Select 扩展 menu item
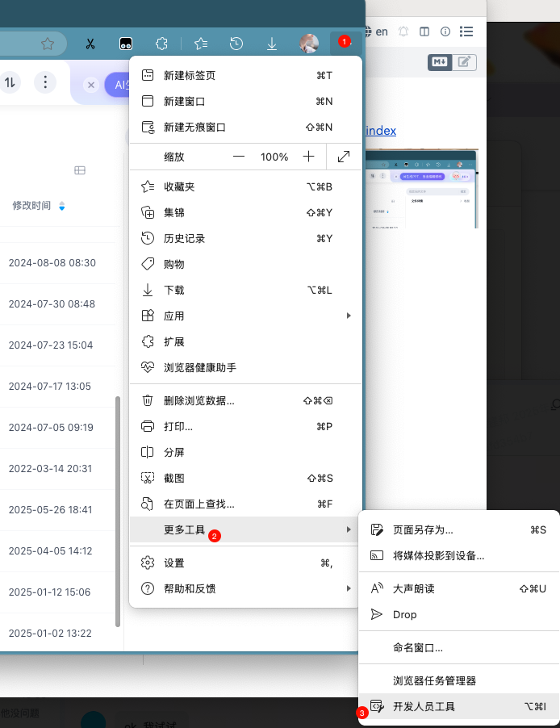 point(245,342)
